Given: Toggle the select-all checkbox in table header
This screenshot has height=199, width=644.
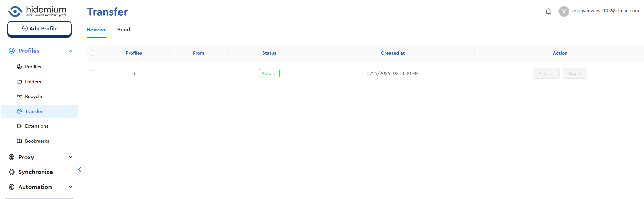Looking at the screenshot, I should point(93,53).
